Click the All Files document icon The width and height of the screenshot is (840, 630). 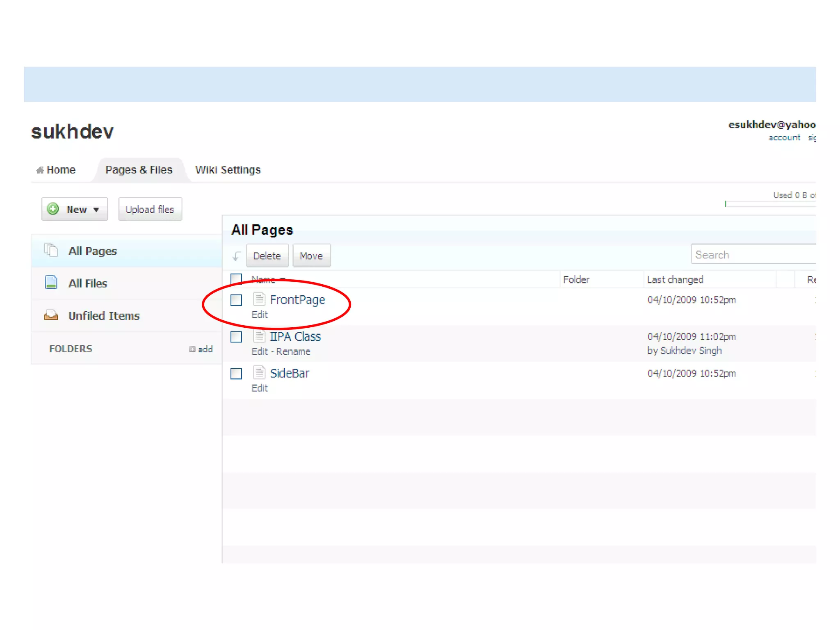tap(51, 283)
